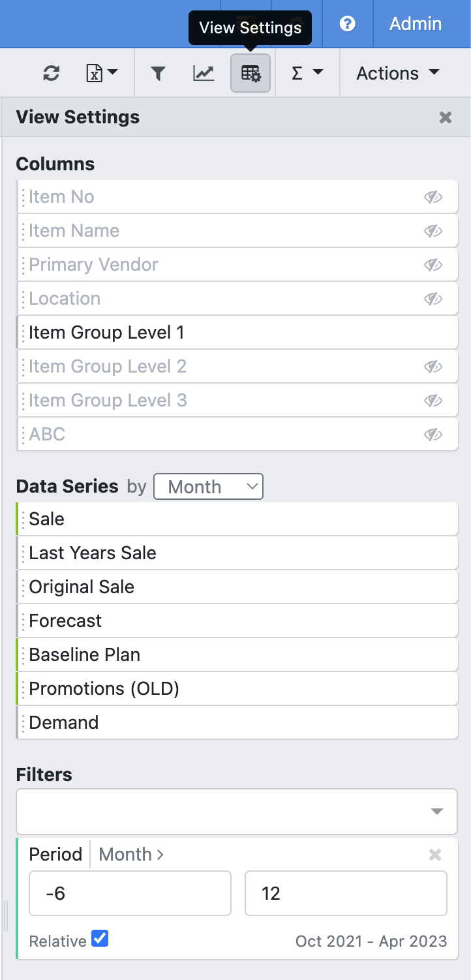Click the help question mark icon

click(348, 24)
